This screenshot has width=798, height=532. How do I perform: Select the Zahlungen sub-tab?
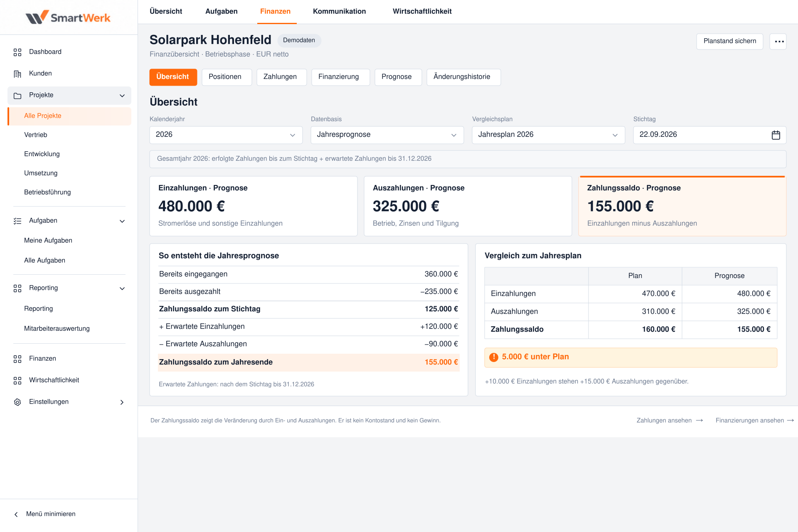click(282, 77)
